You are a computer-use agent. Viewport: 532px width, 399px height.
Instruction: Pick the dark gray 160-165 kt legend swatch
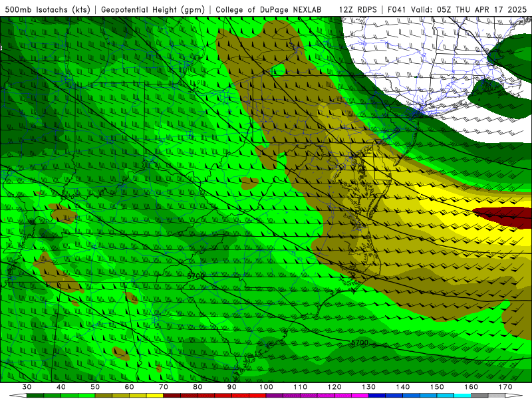point(479,395)
